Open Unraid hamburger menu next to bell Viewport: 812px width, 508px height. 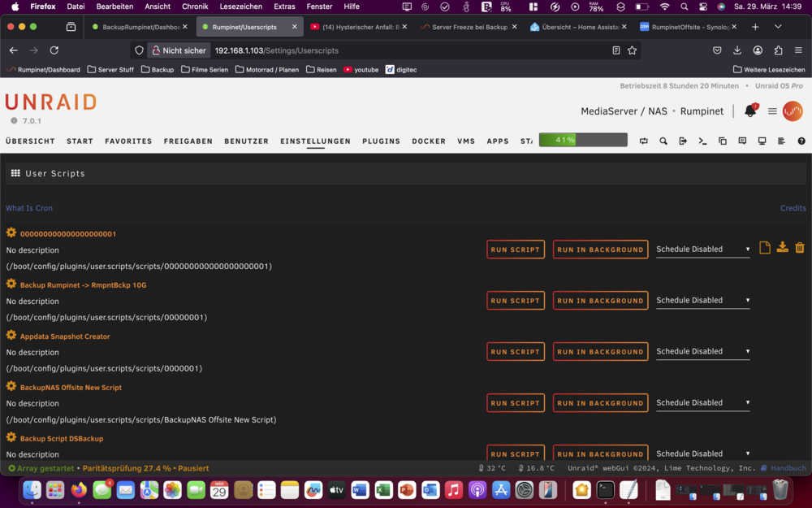(772, 111)
